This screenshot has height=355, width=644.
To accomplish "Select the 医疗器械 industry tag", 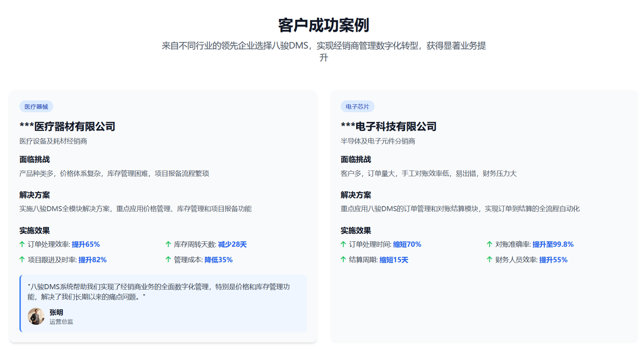I will click(x=36, y=107).
